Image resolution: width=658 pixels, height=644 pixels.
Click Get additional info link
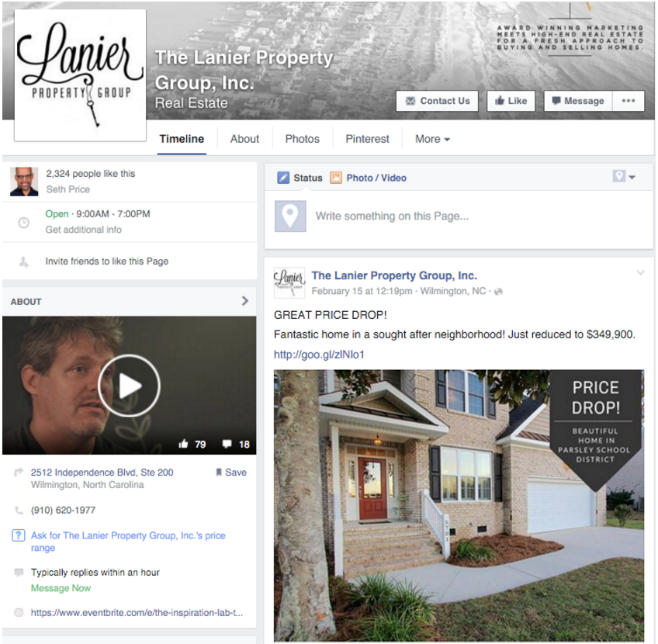click(84, 230)
